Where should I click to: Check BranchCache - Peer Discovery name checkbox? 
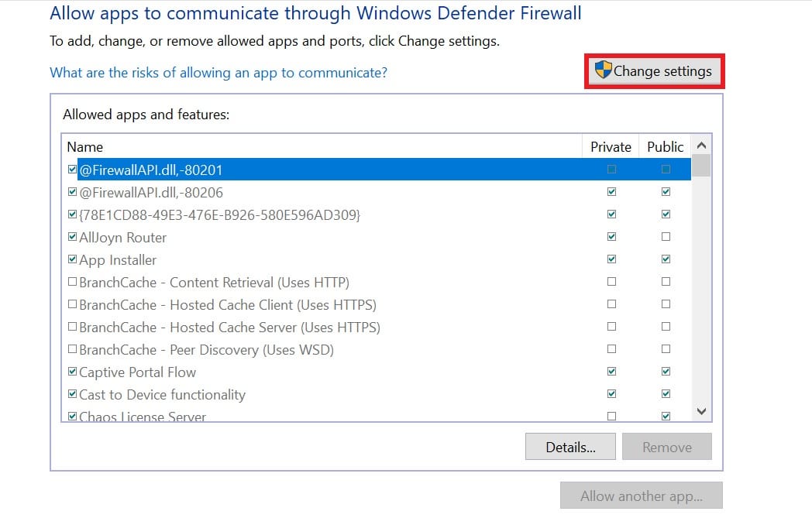pos(73,349)
